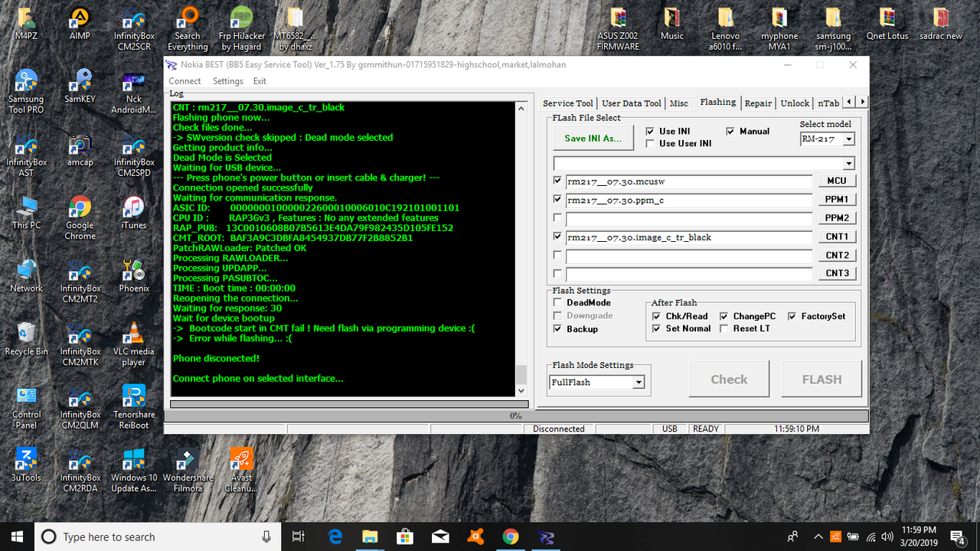Viewport: 980px width, 551px height.
Task: Open the Music archive icon
Action: (x=672, y=23)
